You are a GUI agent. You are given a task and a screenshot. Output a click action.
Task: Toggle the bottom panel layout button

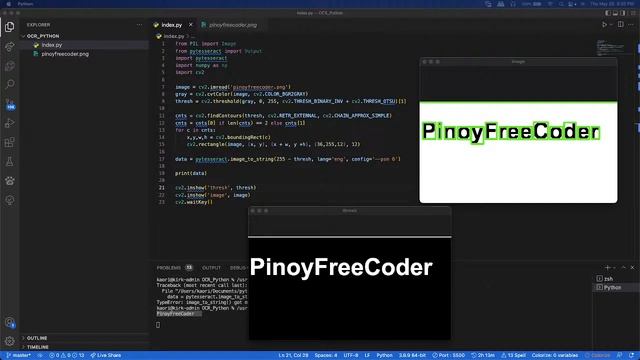point(616,13)
